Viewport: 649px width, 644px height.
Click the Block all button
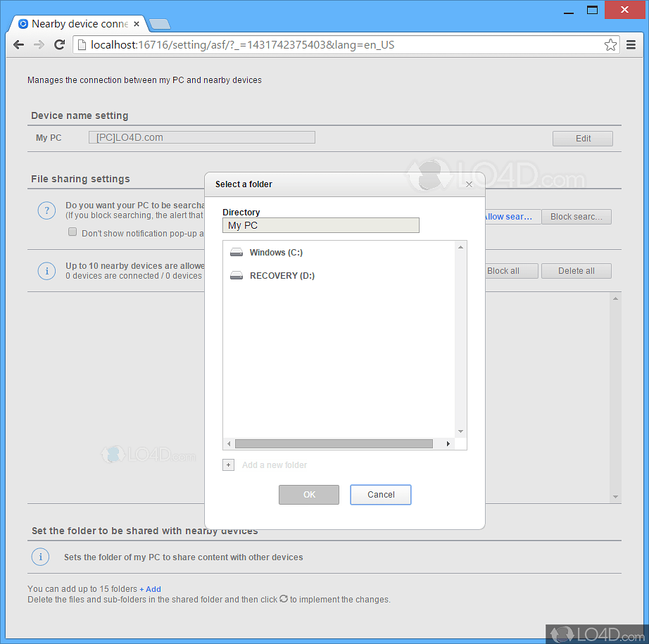[x=511, y=270]
